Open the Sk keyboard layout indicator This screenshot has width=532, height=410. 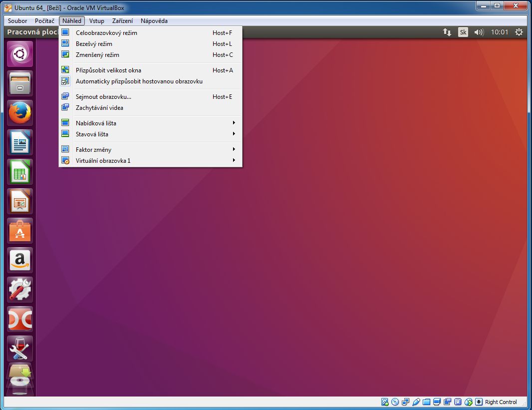463,32
